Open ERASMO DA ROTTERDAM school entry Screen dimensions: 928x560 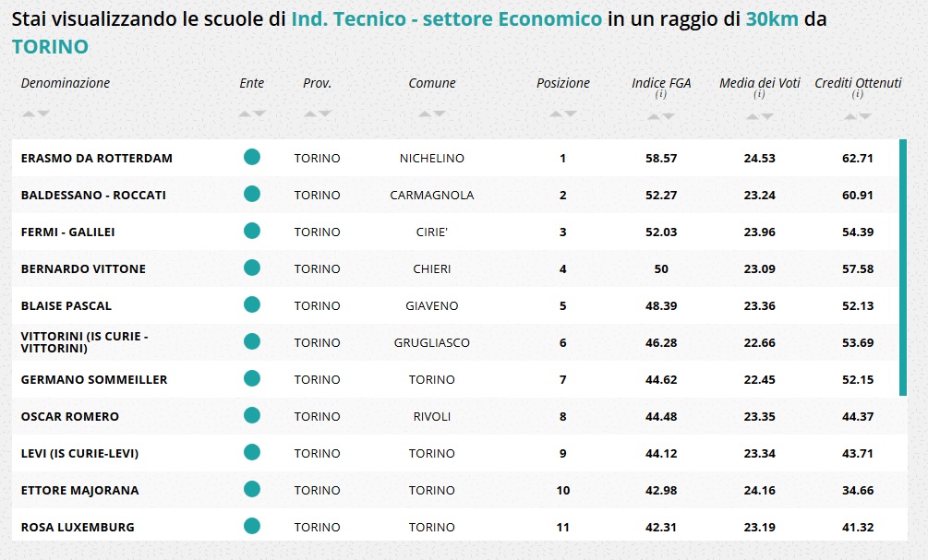pyautogui.click(x=96, y=159)
